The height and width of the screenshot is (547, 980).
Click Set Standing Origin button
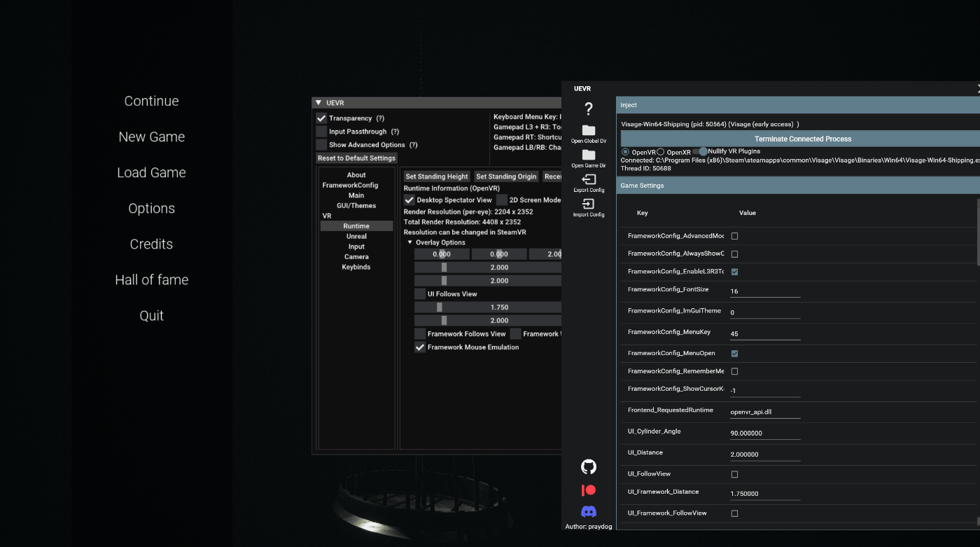(506, 176)
